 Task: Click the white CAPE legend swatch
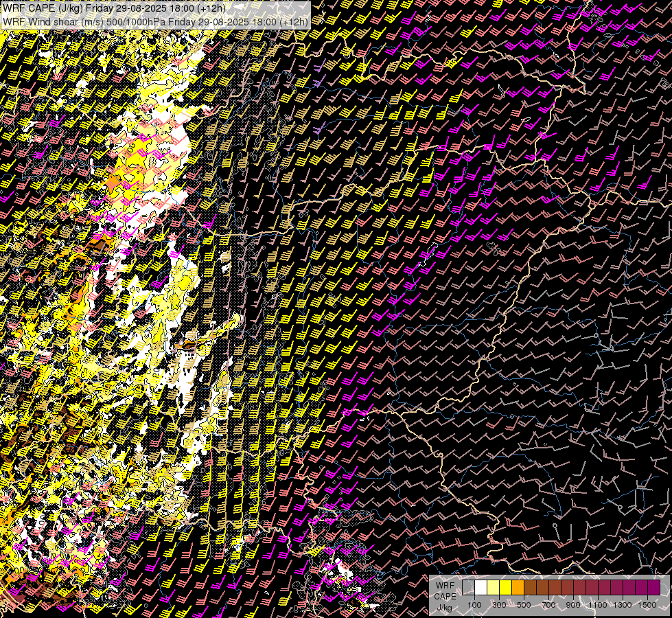pos(481,587)
